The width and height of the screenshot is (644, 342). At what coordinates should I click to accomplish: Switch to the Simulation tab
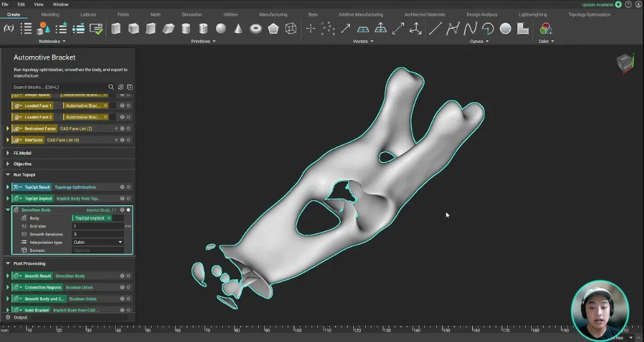[x=192, y=14]
